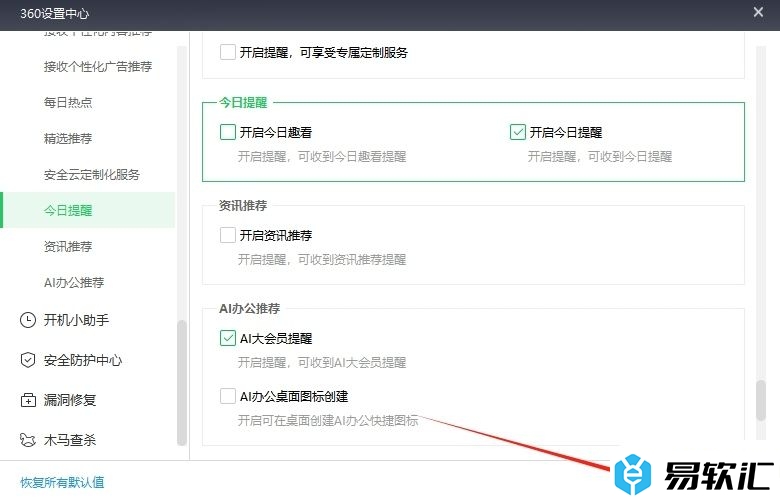Viewport: 780px width, 500px height.
Task: Enable 开启资讯推荐 checkbox
Action: (x=228, y=235)
